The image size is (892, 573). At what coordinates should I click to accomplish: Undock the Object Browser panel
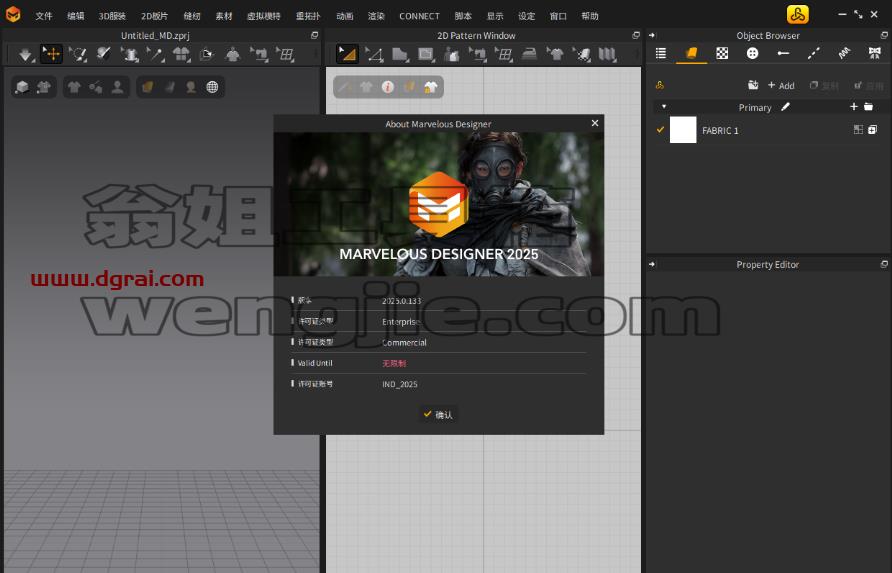[x=884, y=35]
